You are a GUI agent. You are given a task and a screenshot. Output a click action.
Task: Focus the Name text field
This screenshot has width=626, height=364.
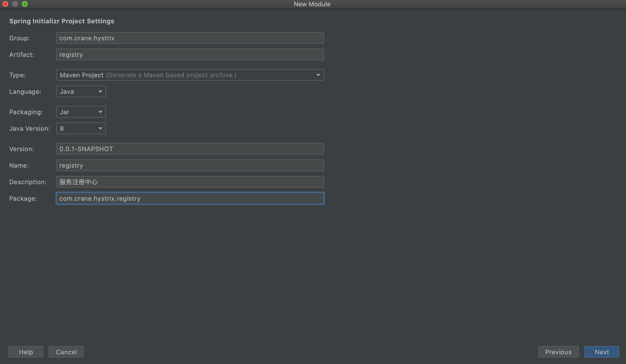tap(190, 165)
